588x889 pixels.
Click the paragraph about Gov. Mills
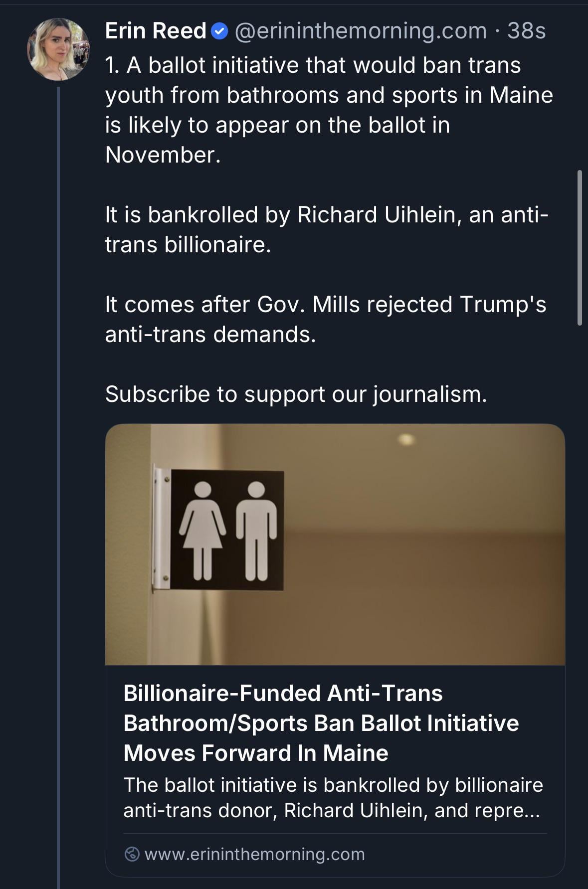(325, 319)
